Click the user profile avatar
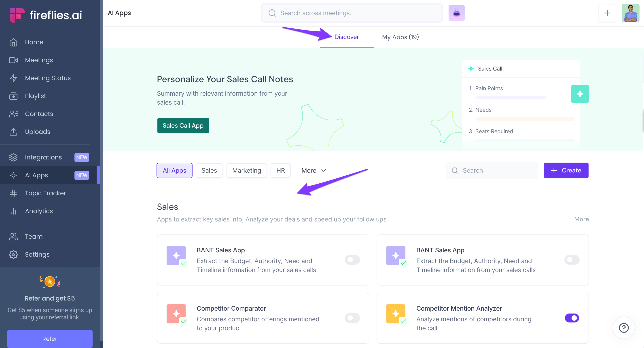Screen dimensions: 644x348 click(630, 13)
